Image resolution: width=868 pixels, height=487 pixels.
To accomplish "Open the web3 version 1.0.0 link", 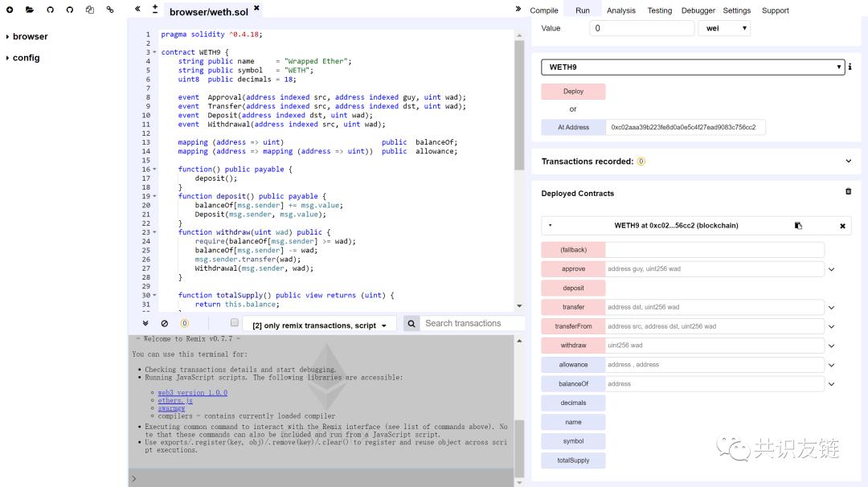I will coord(193,393).
